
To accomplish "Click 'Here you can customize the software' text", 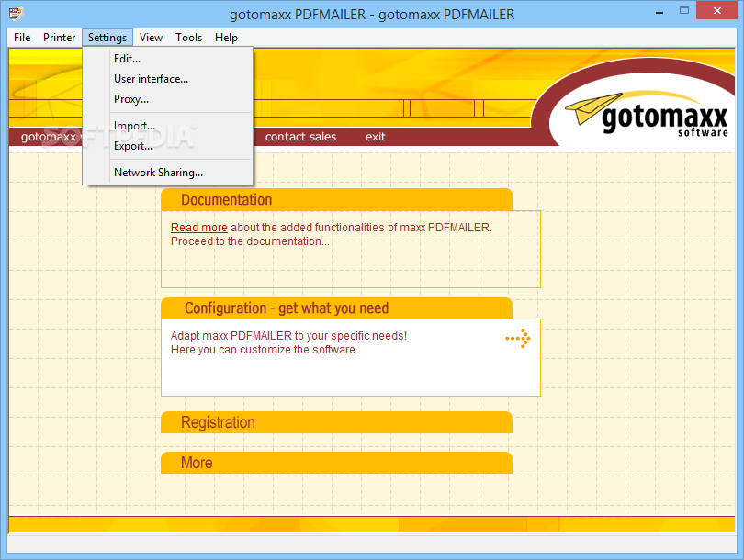I will pyautogui.click(x=263, y=350).
